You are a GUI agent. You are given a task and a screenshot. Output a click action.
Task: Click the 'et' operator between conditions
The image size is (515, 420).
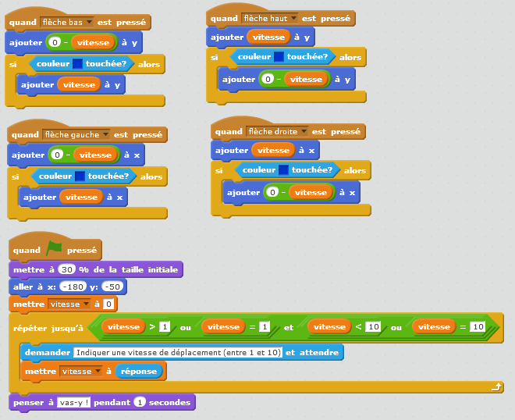tap(289, 328)
